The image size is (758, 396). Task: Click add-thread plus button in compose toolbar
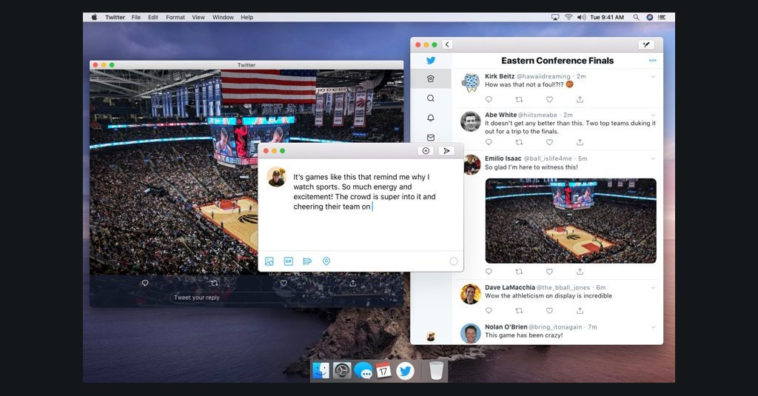(426, 151)
